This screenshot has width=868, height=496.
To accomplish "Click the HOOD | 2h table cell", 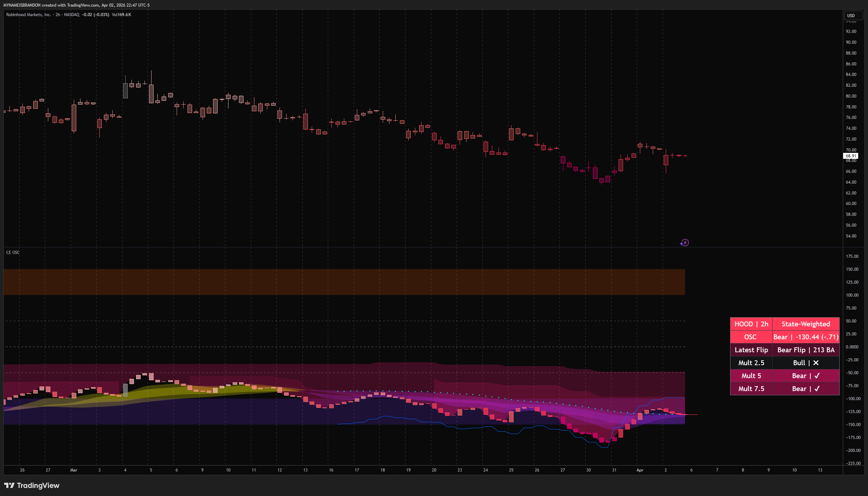I will click(x=751, y=324).
